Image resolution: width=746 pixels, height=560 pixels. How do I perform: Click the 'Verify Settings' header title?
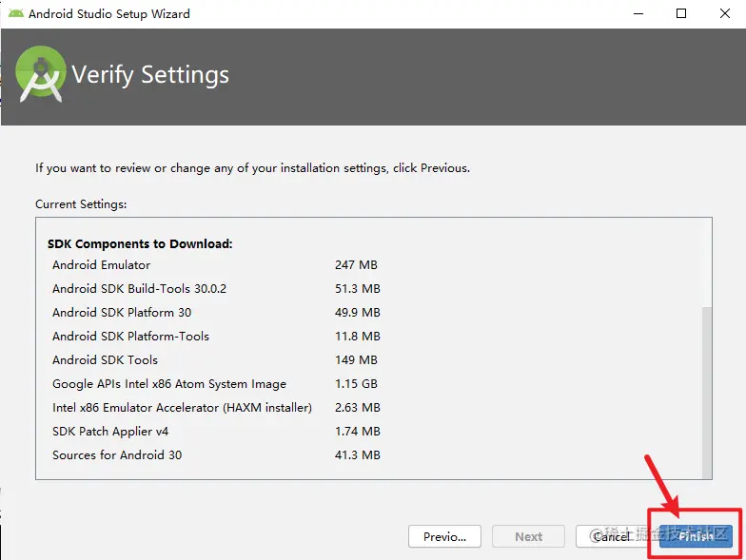pyautogui.click(x=150, y=75)
